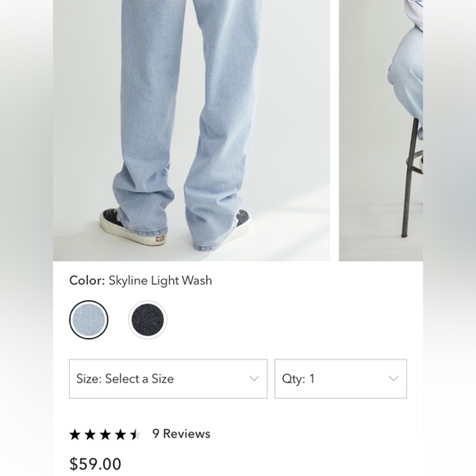This screenshot has height=476, width=476.
Task: Open the main jeans back-view product image
Action: tap(191, 130)
